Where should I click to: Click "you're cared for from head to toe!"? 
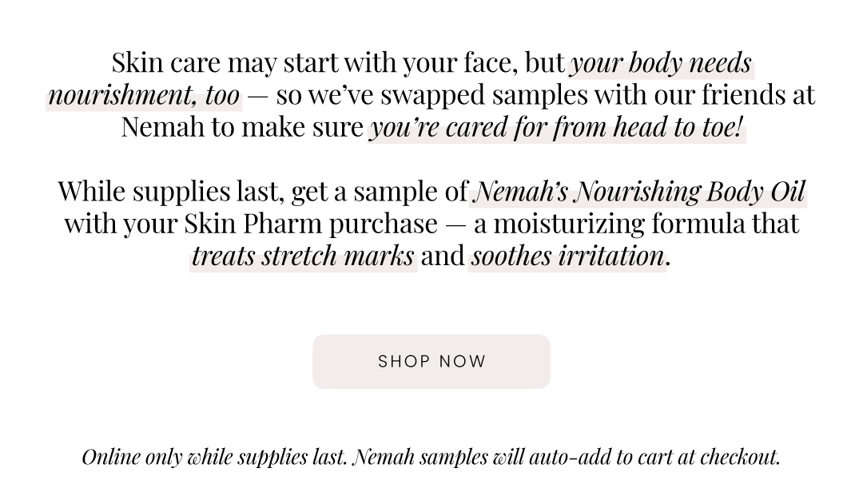[557, 128]
